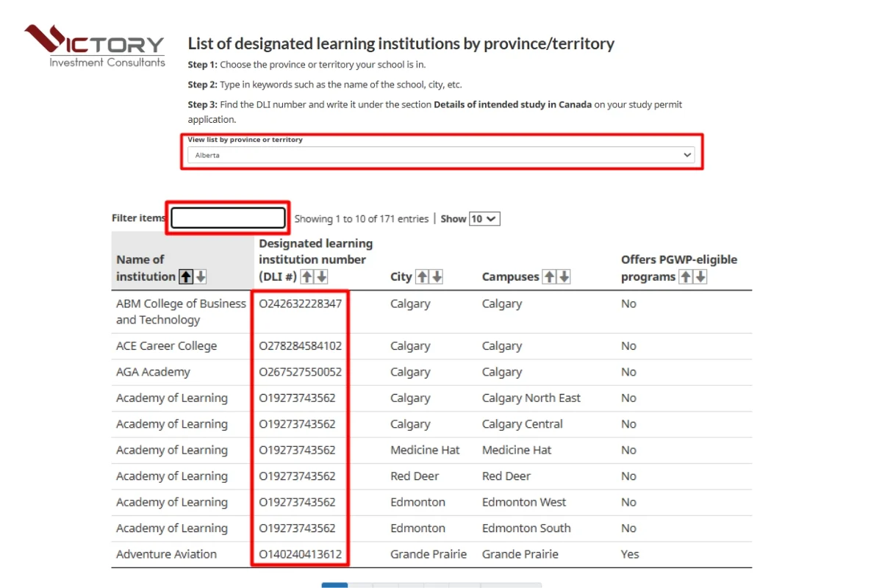Sort DLI number ascending arrow
Screen dimensions: 882x588
click(x=308, y=276)
